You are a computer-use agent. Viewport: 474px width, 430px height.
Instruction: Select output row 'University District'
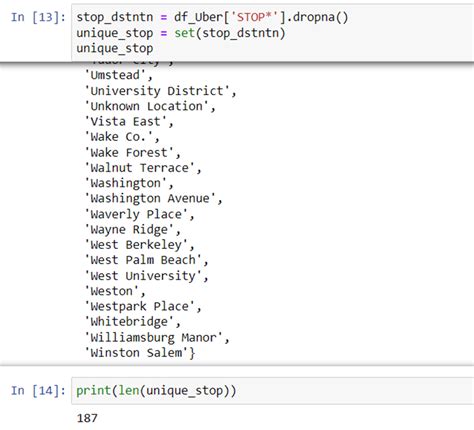[x=160, y=91]
